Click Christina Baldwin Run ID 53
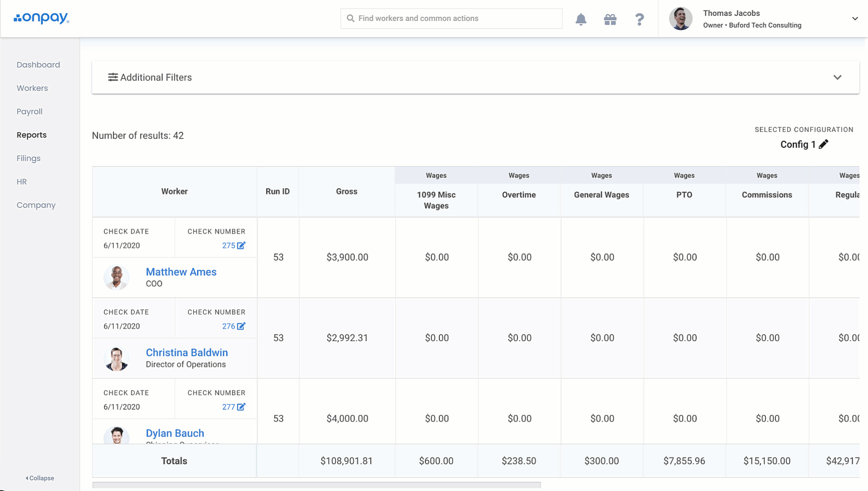This screenshot has height=491, width=868. [278, 338]
